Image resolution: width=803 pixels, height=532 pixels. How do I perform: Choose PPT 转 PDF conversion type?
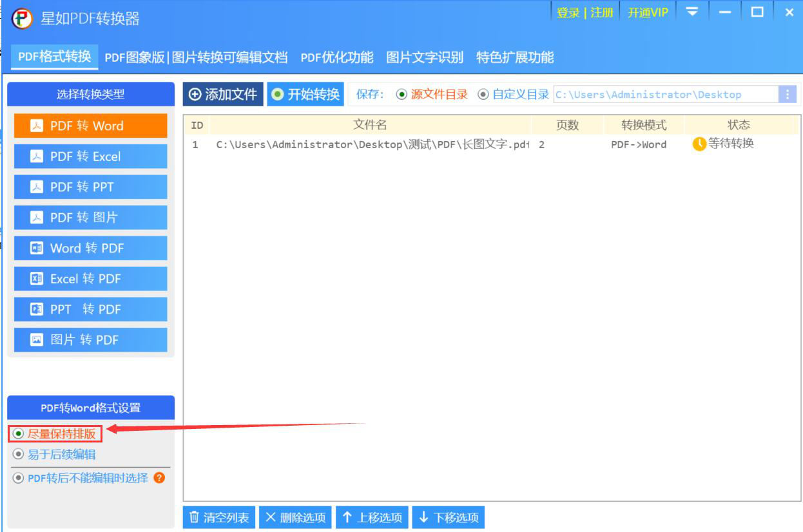(90, 309)
